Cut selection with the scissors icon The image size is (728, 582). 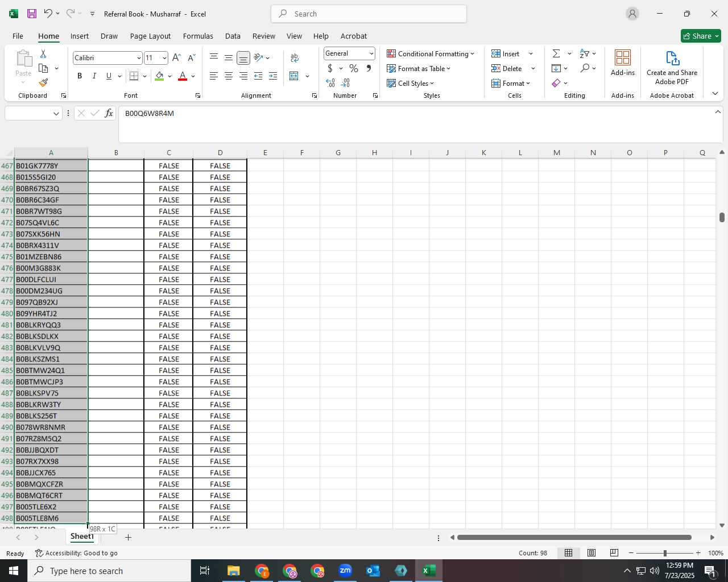(43, 53)
